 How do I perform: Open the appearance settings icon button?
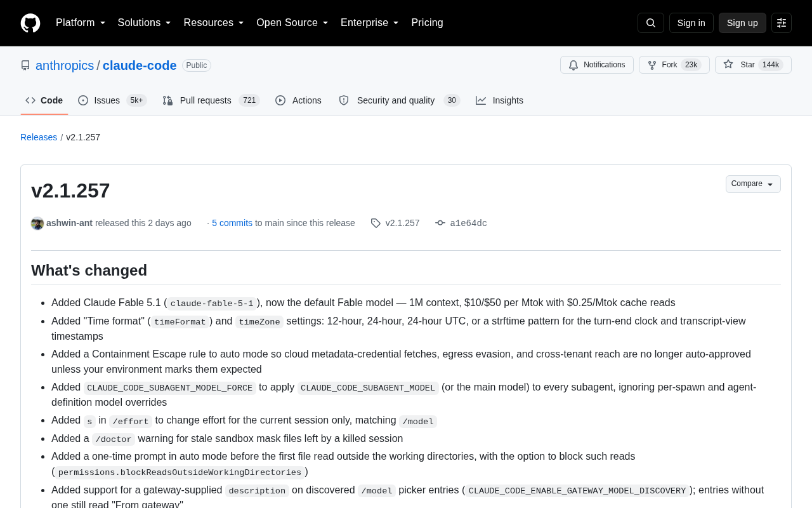[x=782, y=23]
